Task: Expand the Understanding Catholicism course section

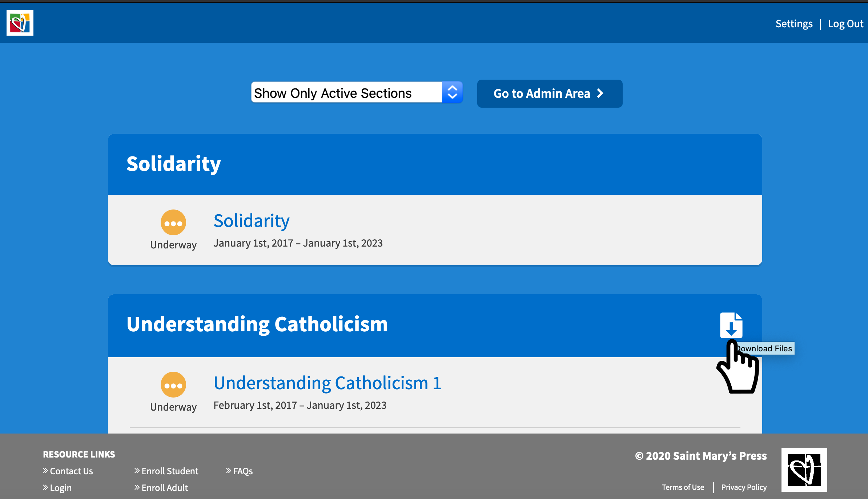Action: pyautogui.click(x=258, y=324)
